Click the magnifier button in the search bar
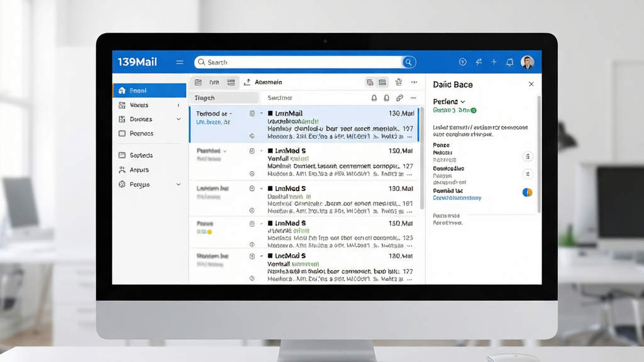This screenshot has width=644, height=362. pos(408,62)
